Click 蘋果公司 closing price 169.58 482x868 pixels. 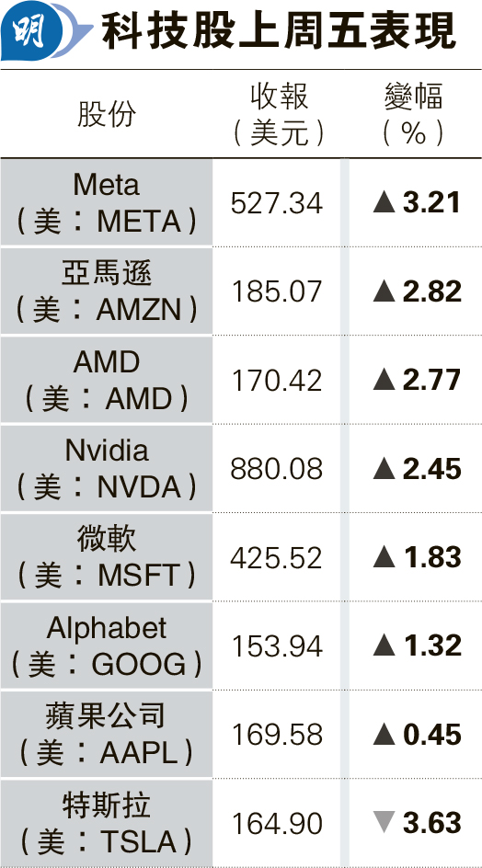coord(277,736)
